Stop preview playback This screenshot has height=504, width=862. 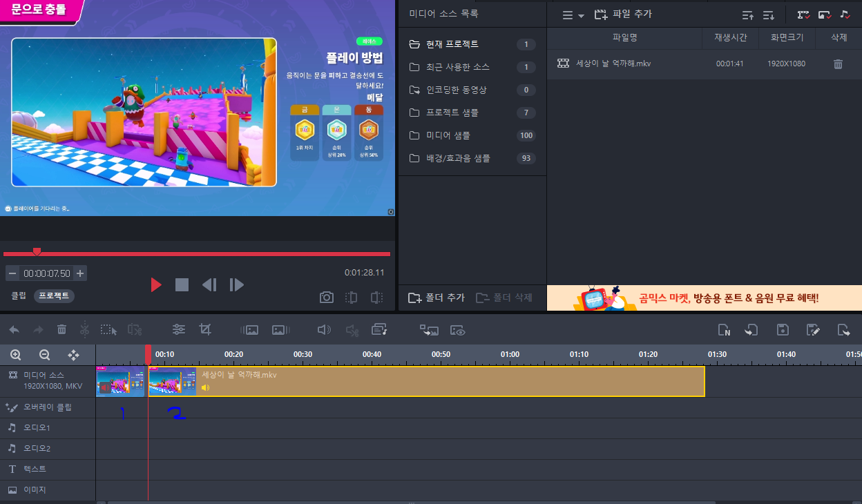(182, 284)
